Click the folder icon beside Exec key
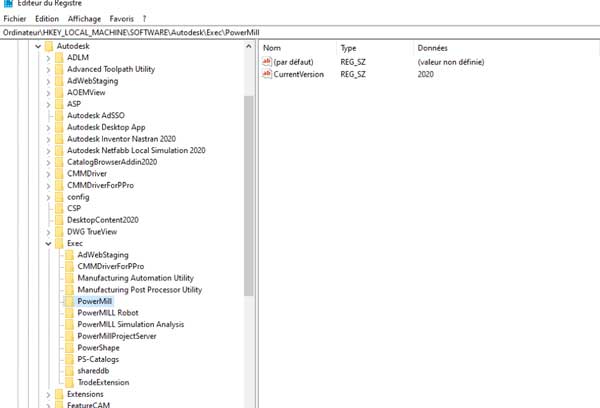Image resolution: width=600 pixels, height=408 pixels. (x=58, y=243)
